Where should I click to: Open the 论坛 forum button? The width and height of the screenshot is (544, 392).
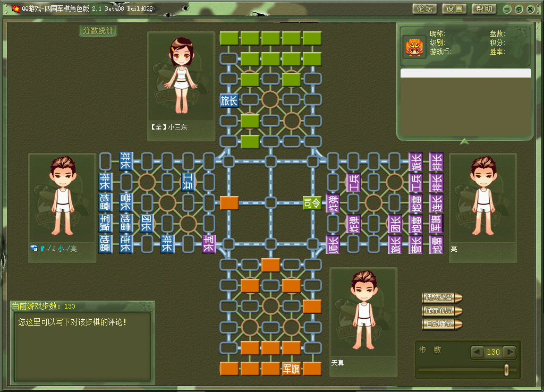424,9
